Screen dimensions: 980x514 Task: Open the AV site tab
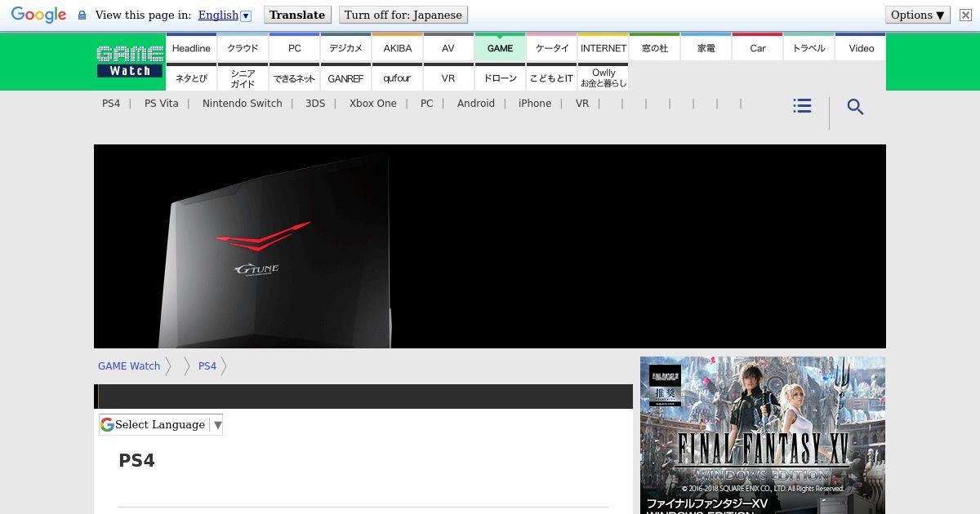448,47
